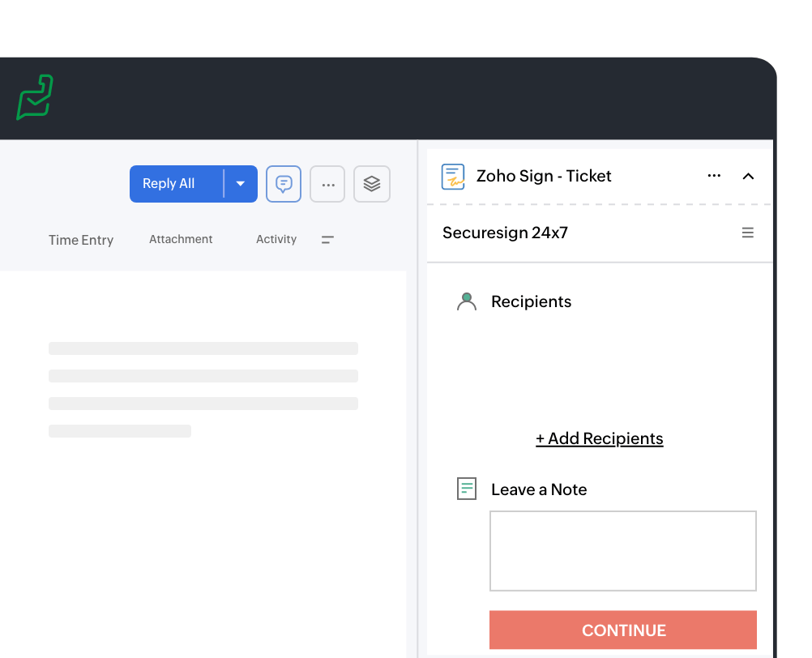
Task: Click the Zoho Sign - Ticket heading
Action: (x=544, y=176)
